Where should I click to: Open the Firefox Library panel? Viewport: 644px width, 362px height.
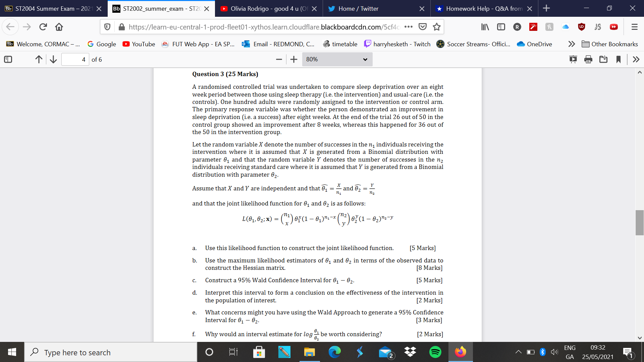coord(484,27)
